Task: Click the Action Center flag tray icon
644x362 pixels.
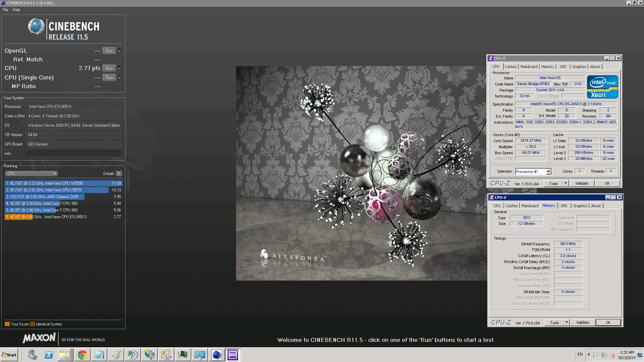Action: pos(596,355)
